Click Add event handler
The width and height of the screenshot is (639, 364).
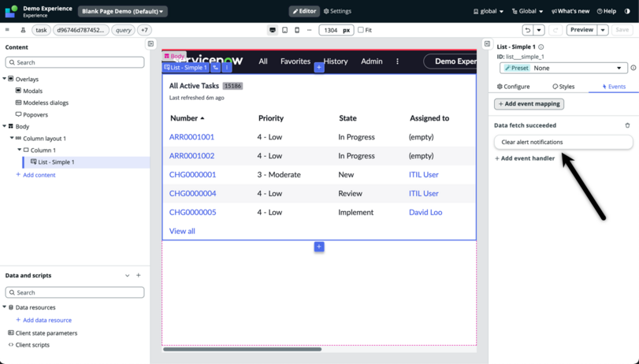point(525,158)
